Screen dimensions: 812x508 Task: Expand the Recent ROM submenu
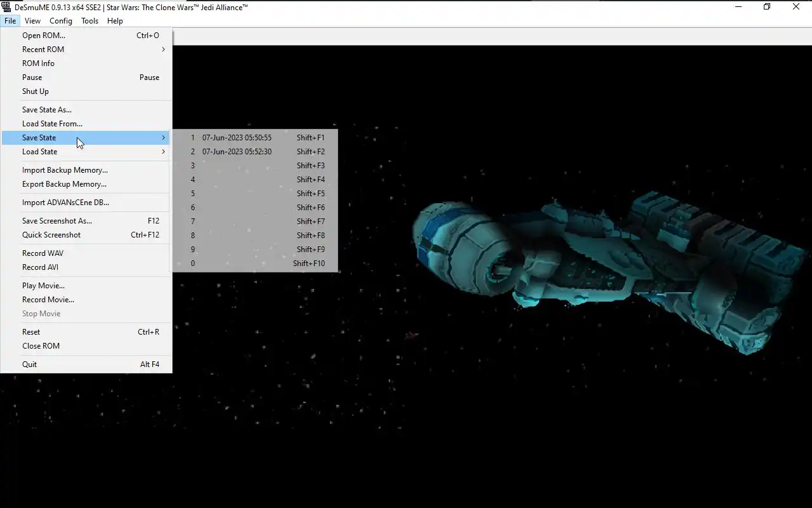[86, 50]
